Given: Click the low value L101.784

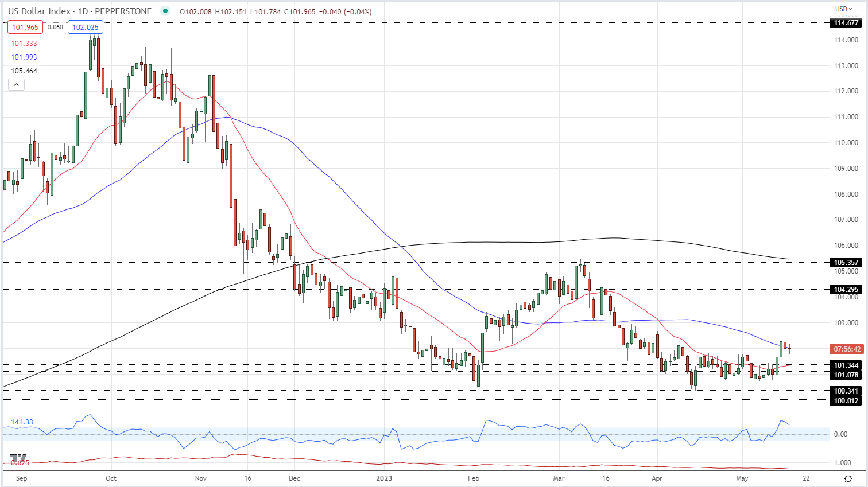Looking at the screenshot, I should 266,11.
